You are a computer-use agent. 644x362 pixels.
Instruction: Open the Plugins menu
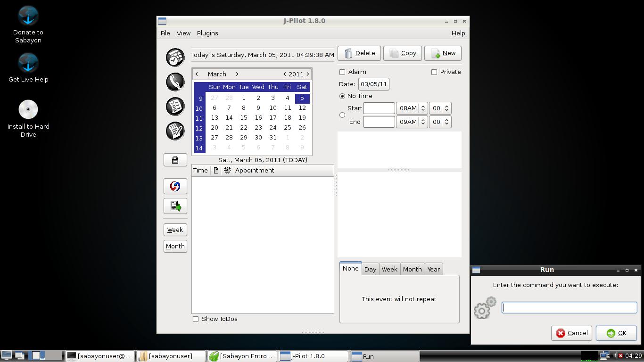tap(207, 33)
